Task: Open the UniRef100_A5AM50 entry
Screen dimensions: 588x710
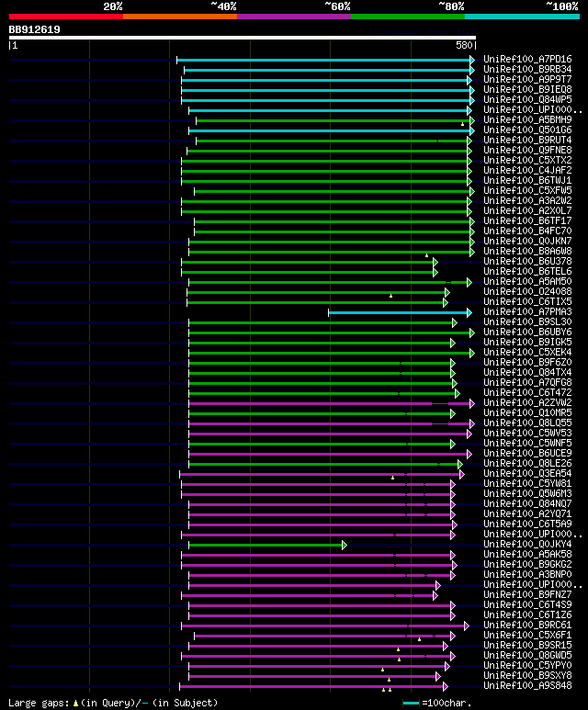Action: pos(527,282)
